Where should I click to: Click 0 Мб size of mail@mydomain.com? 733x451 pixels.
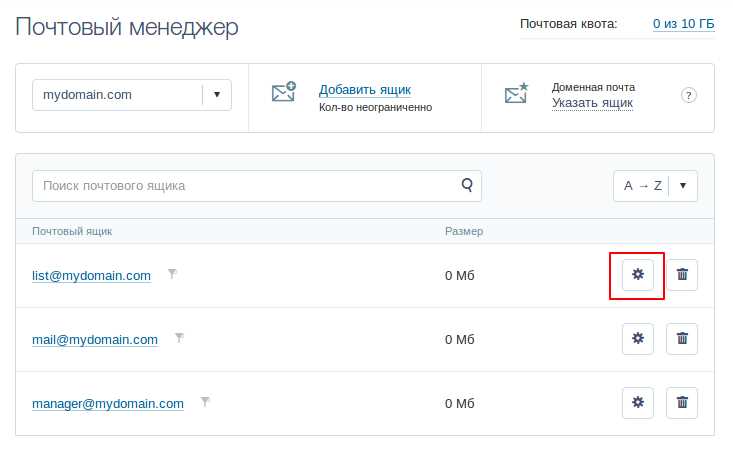460,340
